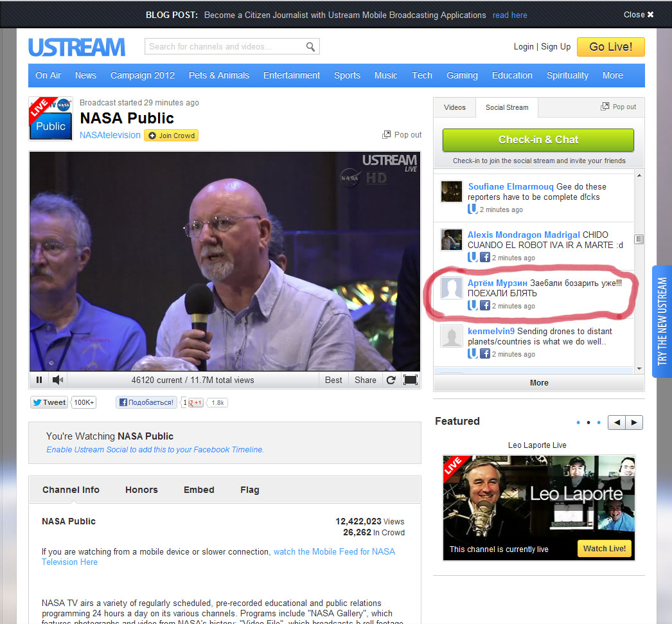Open the Entertainment category
This screenshot has width=672, height=624.
tap(292, 75)
